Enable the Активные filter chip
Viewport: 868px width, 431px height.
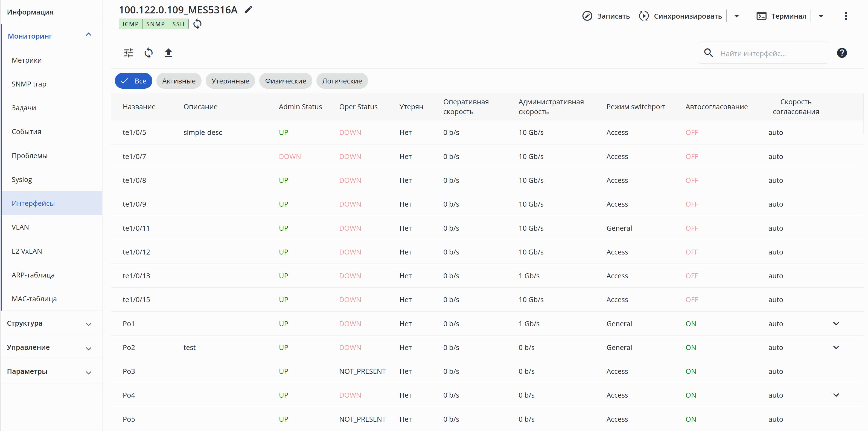pos(179,81)
